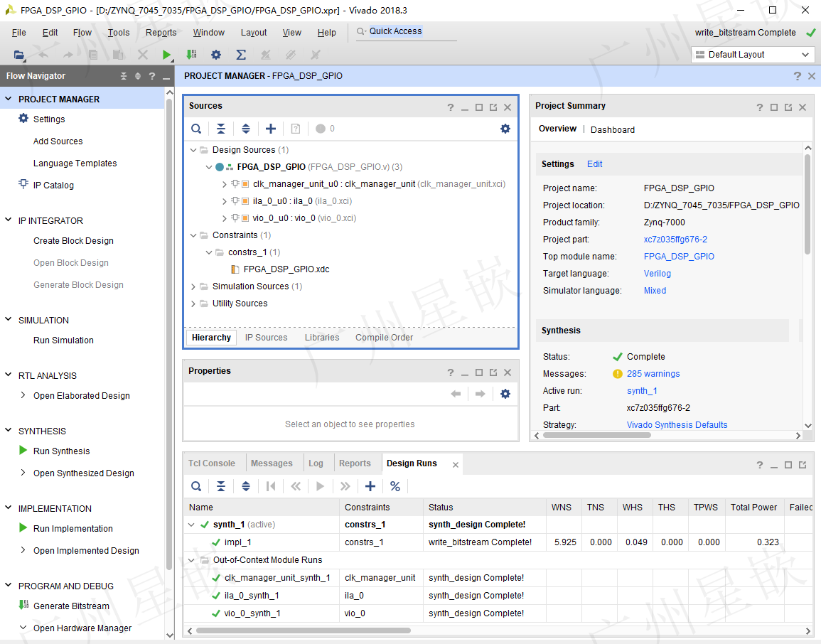This screenshot has height=644, width=821.
Task: Select the impl_1 run row
Action: (x=498, y=542)
